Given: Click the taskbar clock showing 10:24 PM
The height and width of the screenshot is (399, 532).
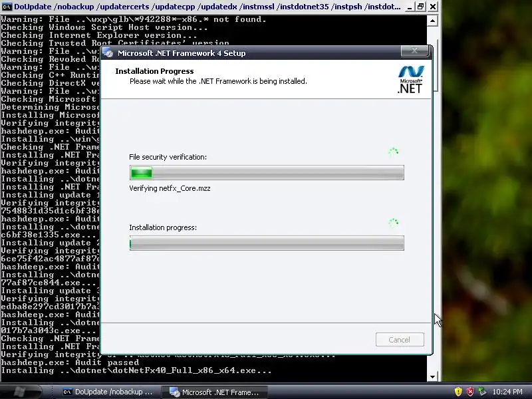Looking at the screenshot, I should tap(507, 392).
